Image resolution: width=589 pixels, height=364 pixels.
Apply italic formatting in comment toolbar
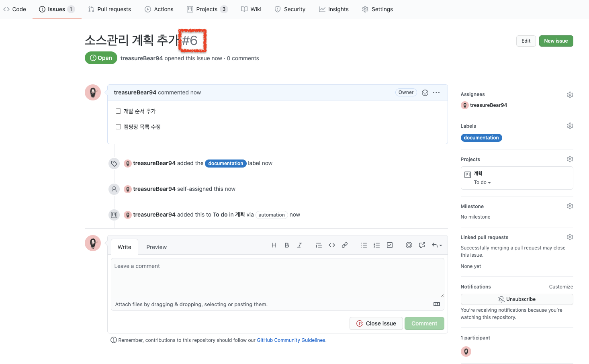[300, 245]
